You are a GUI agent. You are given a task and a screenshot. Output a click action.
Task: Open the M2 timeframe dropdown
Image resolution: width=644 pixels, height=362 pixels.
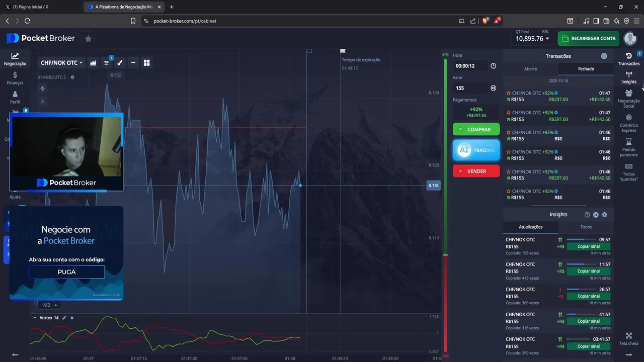(x=49, y=305)
